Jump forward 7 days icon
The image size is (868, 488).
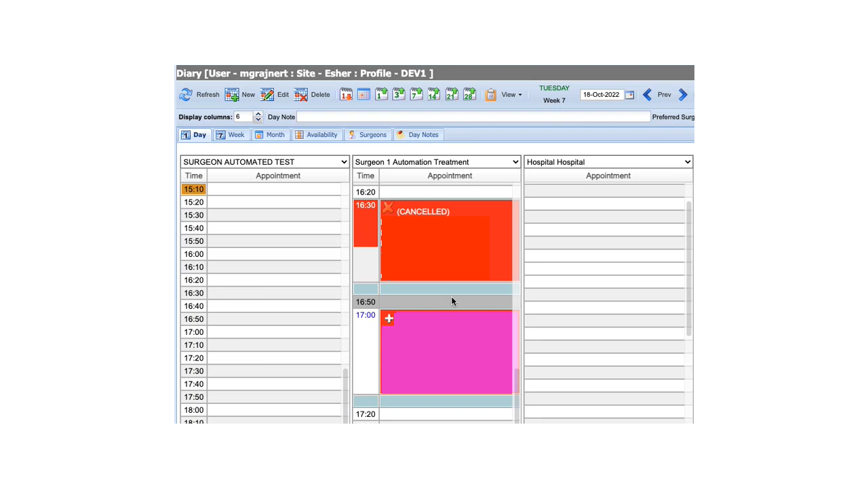pyautogui.click(x=416, y=95)
